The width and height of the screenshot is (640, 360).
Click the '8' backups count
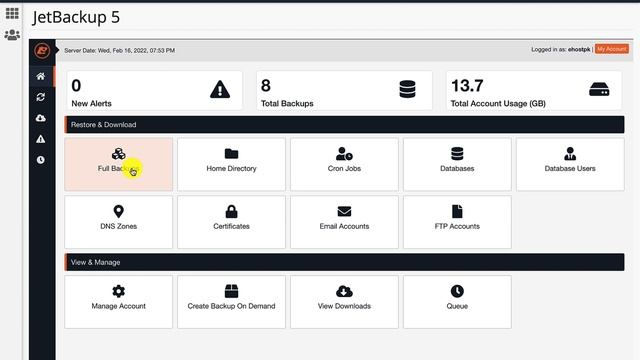(266, 86)
